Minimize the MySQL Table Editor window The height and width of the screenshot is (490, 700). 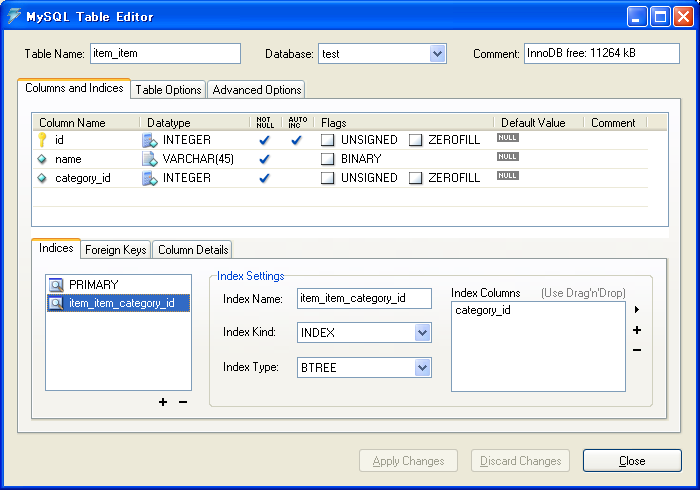(x=637, y=17)
